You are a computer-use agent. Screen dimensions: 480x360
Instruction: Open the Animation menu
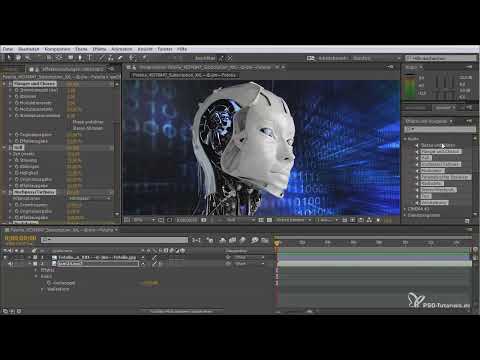[121, 49]
